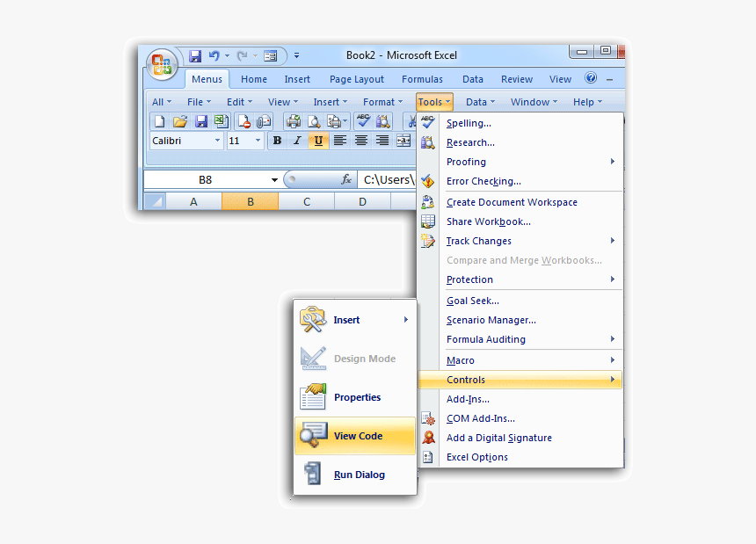Expand the All classic menu
The width and height of the screenshot is (756, 544).
pos(162,102)
